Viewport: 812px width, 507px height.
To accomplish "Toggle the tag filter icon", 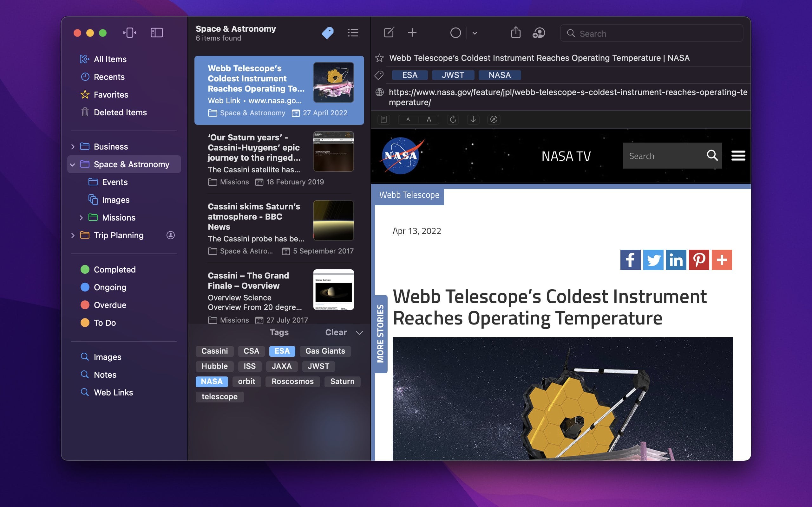I will [x=327, y=33].
